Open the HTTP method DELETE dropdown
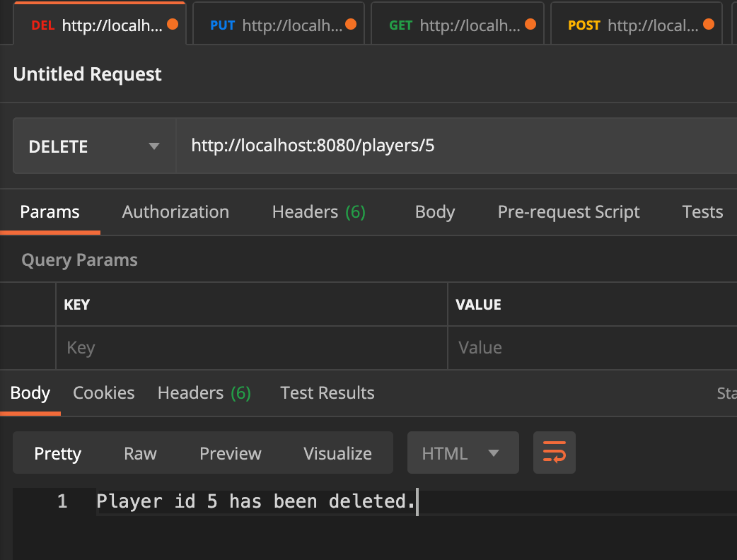This screenshot has width=737, height=560. point(94,146)
